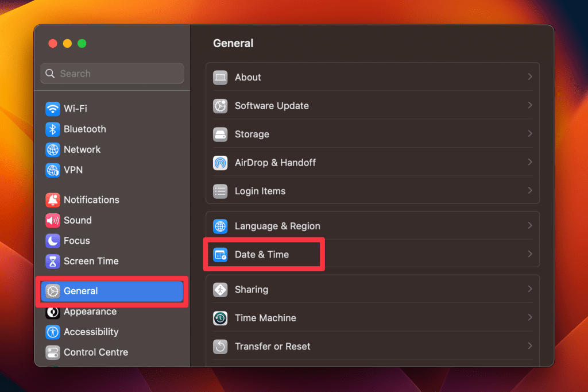Screen dimensions: 588x392
Task: Open the "About" text label
Action: [x=248, y=78]
